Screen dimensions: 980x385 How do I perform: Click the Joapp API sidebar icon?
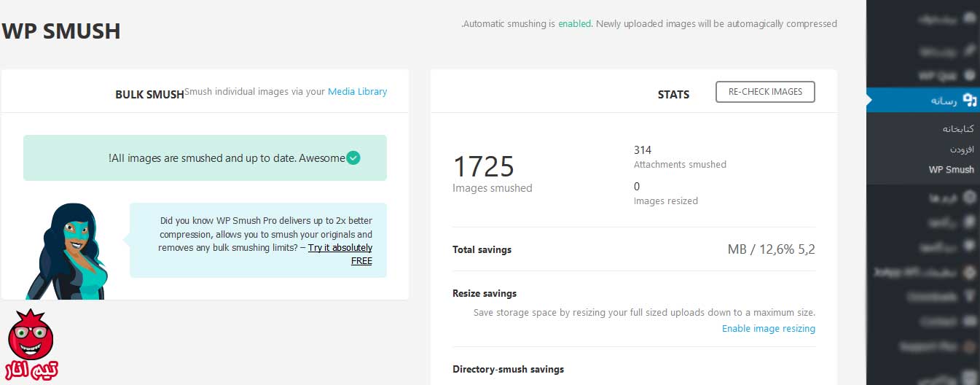[x=968, y=272]
